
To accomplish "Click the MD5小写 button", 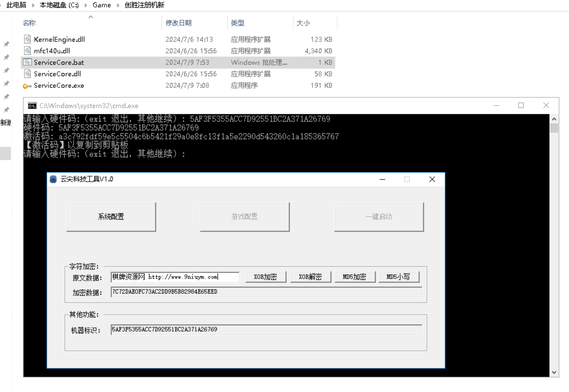I will tap(398, 277).
